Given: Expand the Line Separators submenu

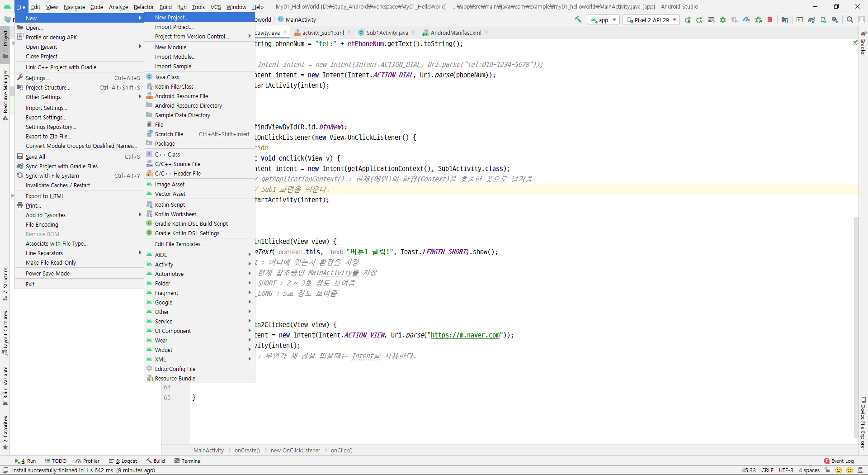Looking at the screenshot, I should (79, 253).
